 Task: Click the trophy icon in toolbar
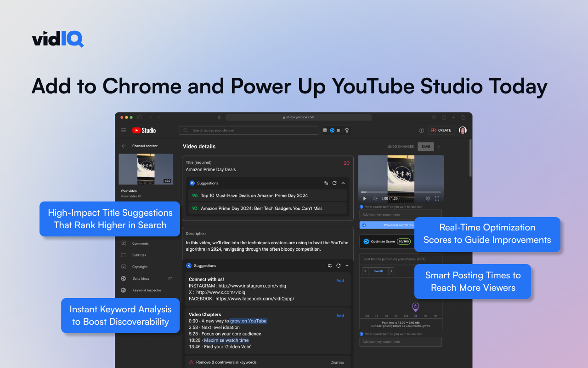pos(347,130)
